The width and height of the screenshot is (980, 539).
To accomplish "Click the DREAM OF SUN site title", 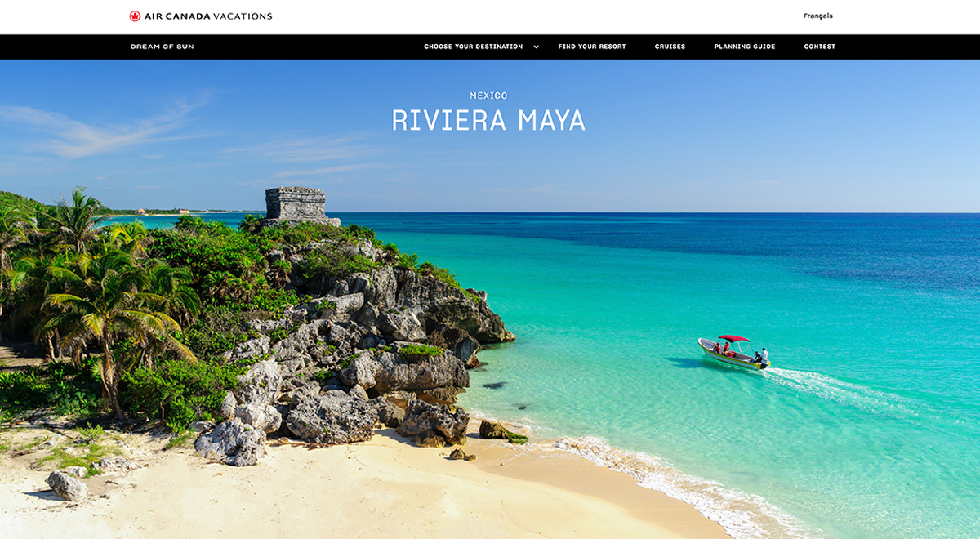I will [x=163, y=47].
